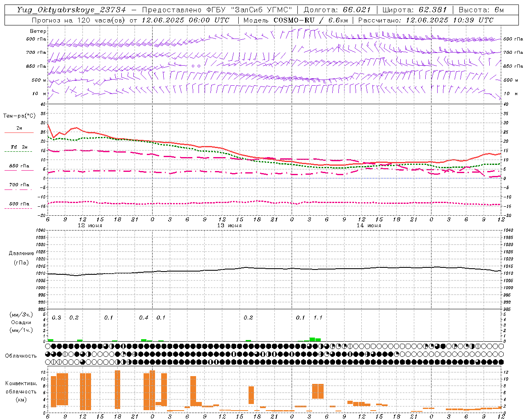The width and height of the screenshot is (525, 420).
Task: Click the tallest green precipitation bar near 1.1
Action: point(312,340)
